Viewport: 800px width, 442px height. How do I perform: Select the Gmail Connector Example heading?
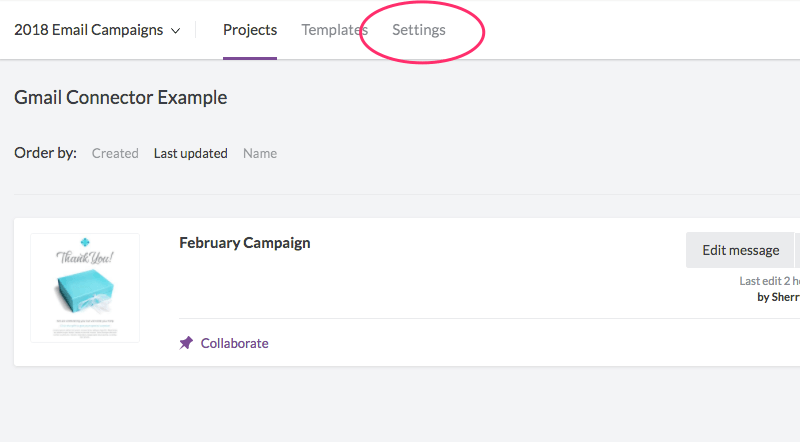[120, 97]
